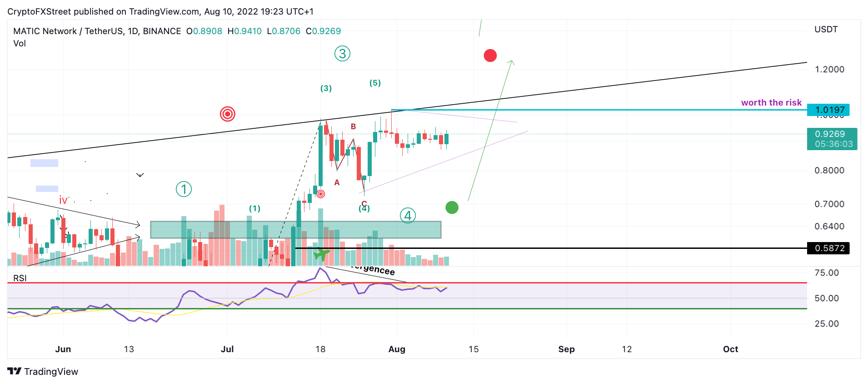Select the red wave label A

click(337, 182)
